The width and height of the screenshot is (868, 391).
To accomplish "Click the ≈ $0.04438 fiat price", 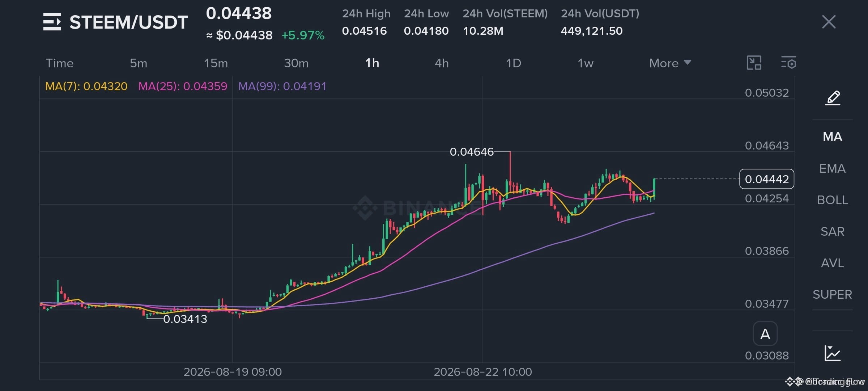I will click(239, 35).
